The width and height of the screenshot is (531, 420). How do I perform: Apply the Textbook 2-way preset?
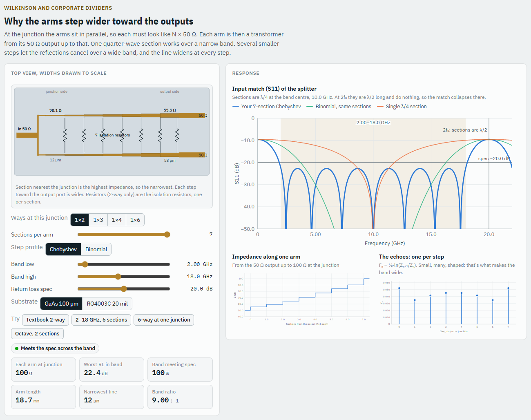tap(45, 320)
